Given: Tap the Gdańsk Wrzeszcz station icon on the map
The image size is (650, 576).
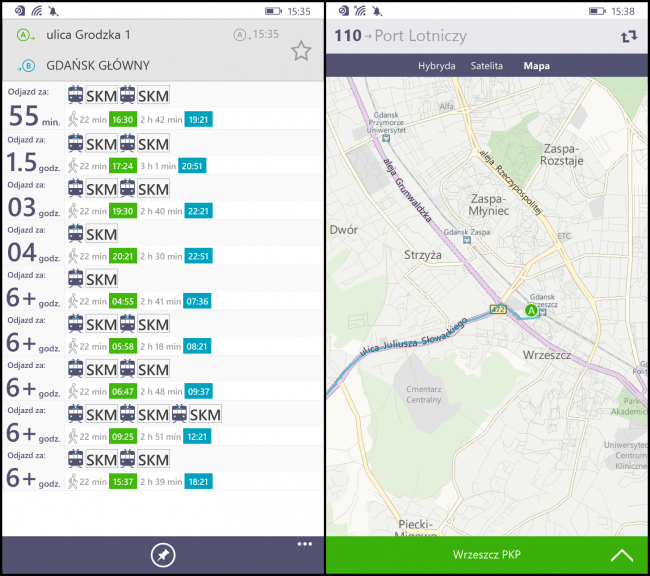Looking at the screenshot, I should [542, 313].
